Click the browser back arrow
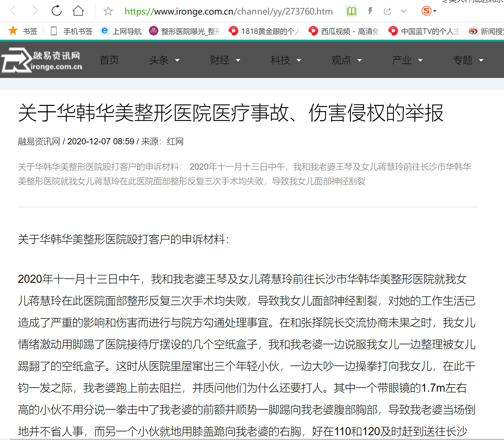 pos(13,11)
